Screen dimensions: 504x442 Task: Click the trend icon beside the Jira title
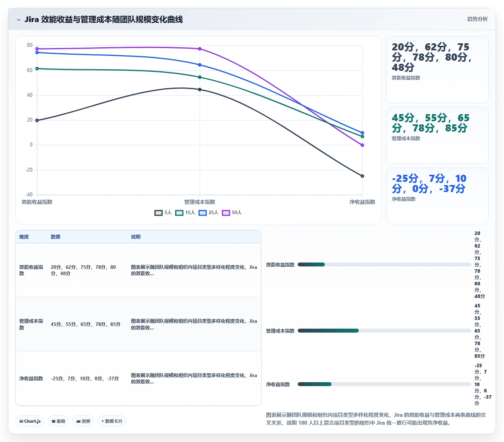pos(19,20)
